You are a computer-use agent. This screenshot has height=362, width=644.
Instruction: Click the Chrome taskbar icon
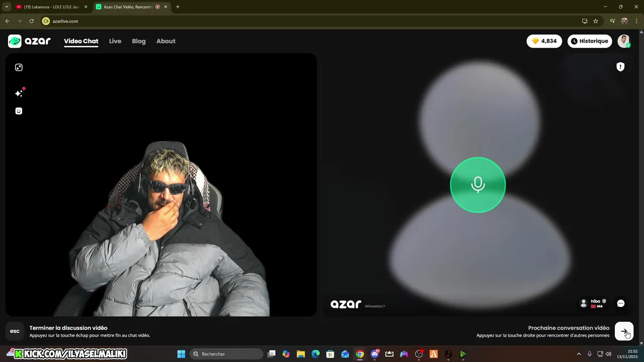360,354
